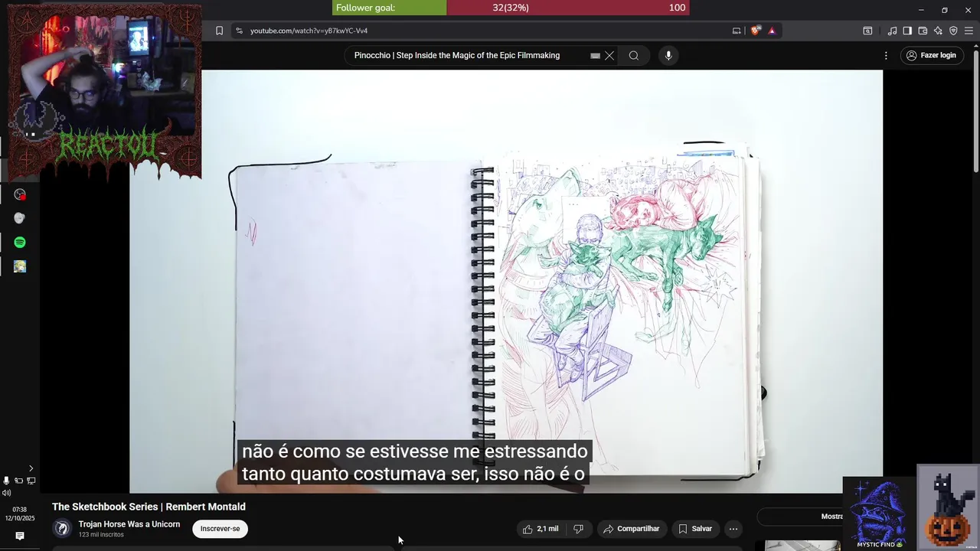Clear the YouTube search box text
This screenshot has height=551, width=980.
pos(609,55)
